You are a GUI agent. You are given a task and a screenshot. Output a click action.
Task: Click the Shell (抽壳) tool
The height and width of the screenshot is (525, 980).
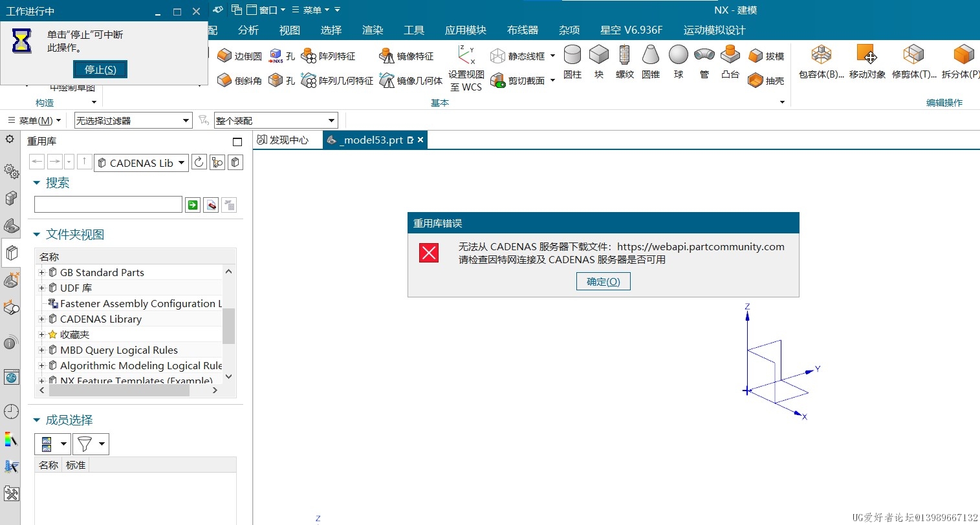point(767,80)
